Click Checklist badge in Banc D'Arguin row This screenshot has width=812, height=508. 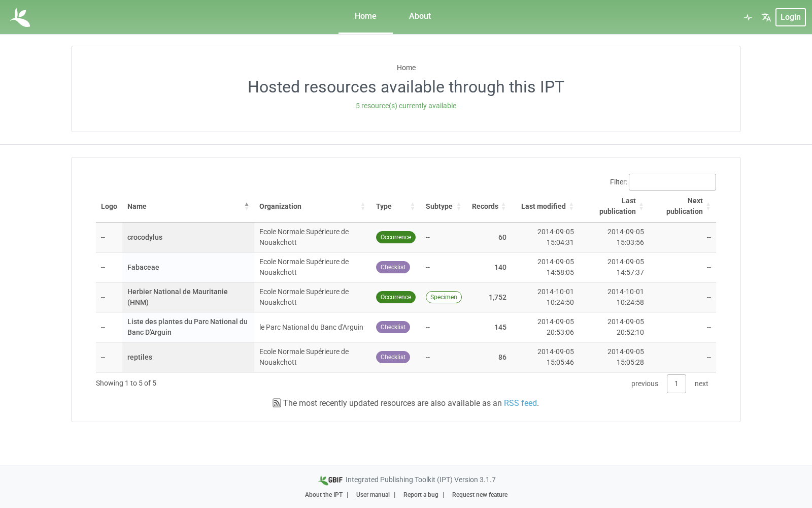393,327
